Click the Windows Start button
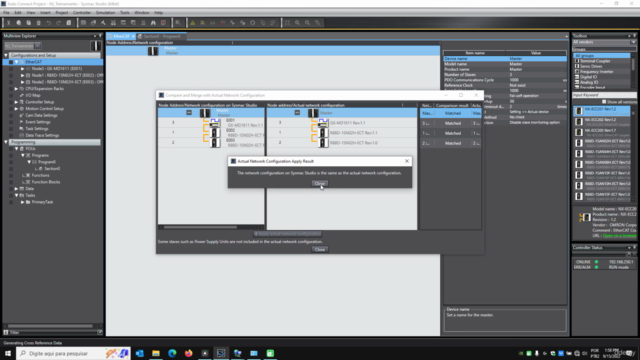 tap(8, 353)
